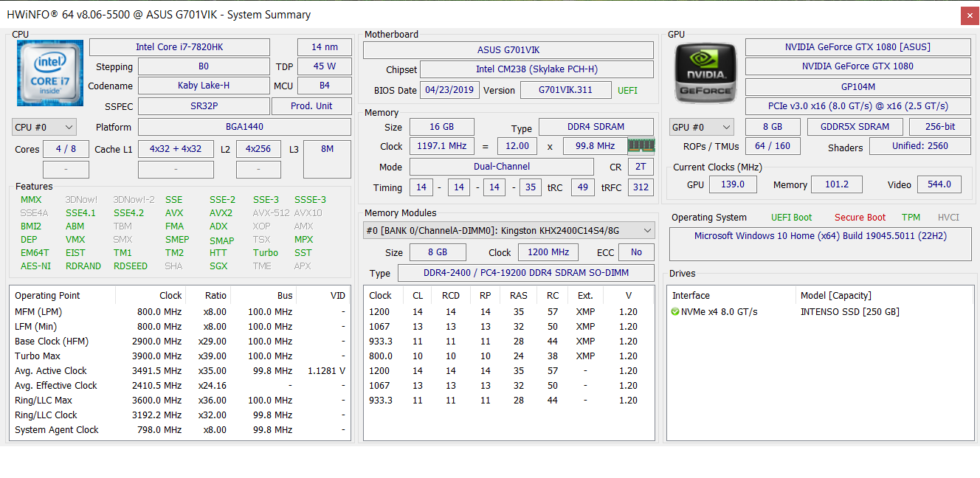Click the Unified: 2560 shaders field

[x=920, y=146]
